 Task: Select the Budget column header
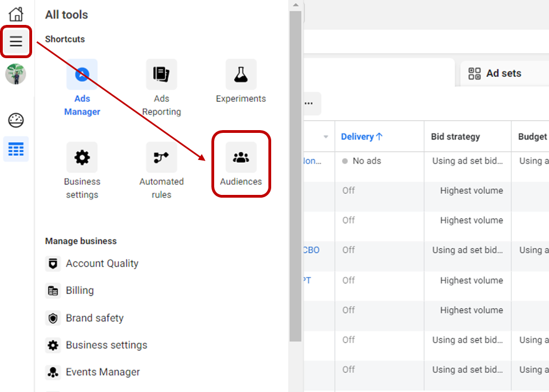pos(532,137)
